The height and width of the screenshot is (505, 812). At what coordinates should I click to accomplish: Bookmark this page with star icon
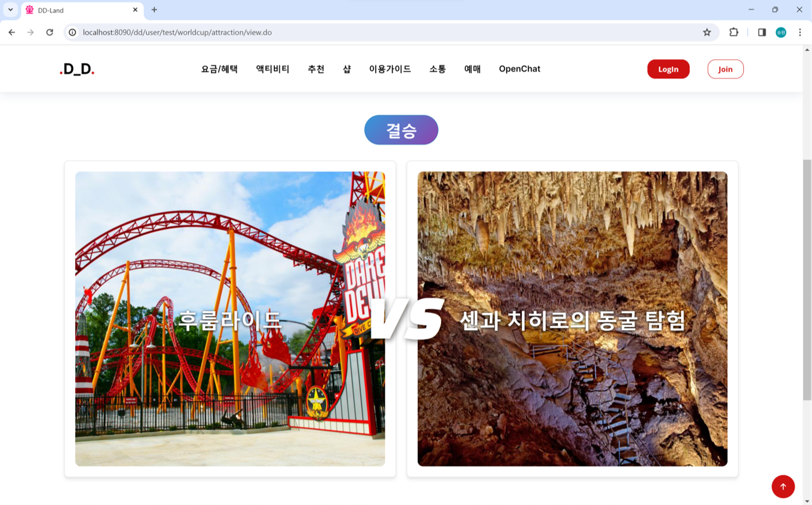coord(707,32)
